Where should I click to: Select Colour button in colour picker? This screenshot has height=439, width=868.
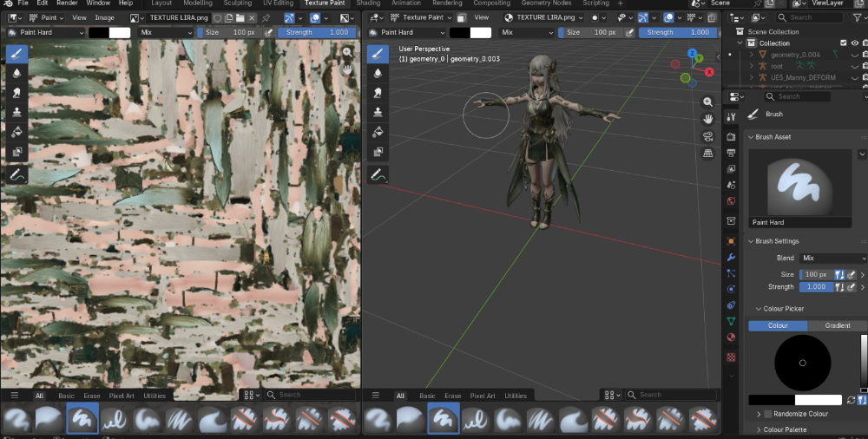(778, 325)
